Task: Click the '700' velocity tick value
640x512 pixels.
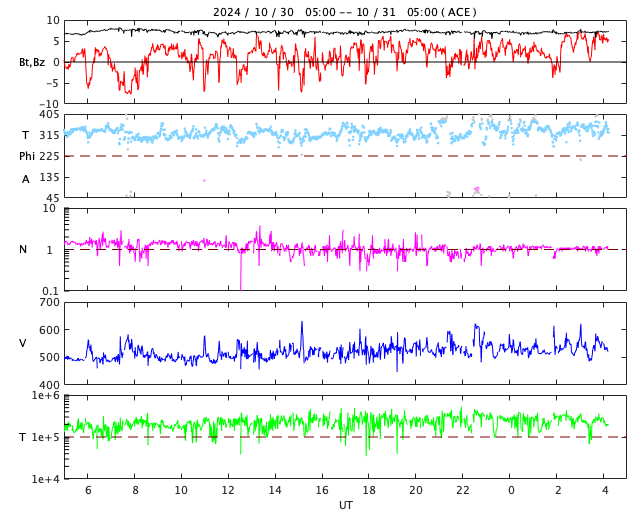Action: (x=49, y=303)
